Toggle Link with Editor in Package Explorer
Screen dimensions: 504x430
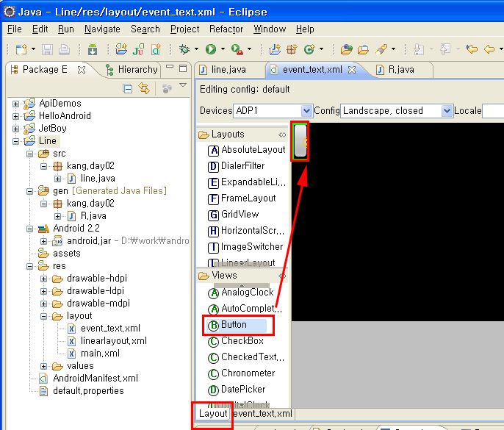coord(144,88)
